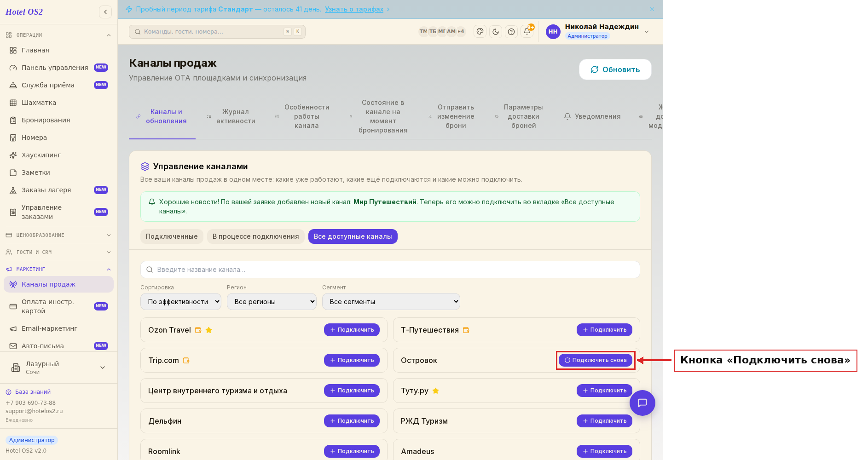Viewport: 868px width, 460px height.
Task: Click wallet icon next to Т-Путешествия
Action: pos(466,330)
